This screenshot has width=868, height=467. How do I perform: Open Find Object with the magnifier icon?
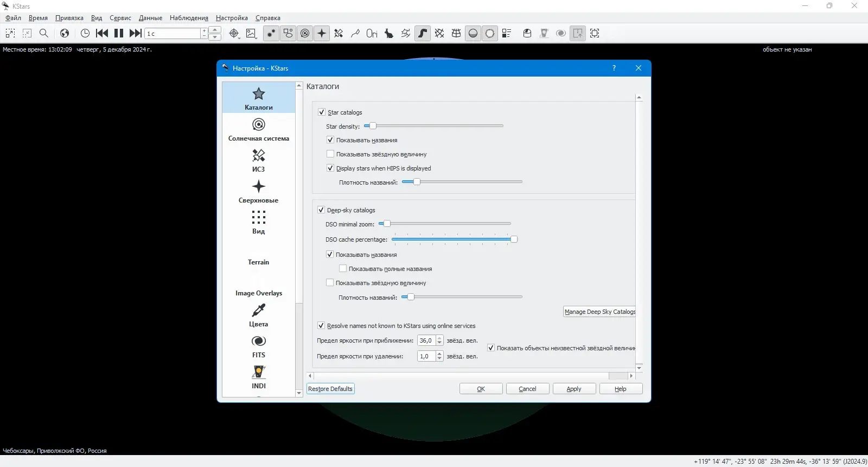[44, 33]
